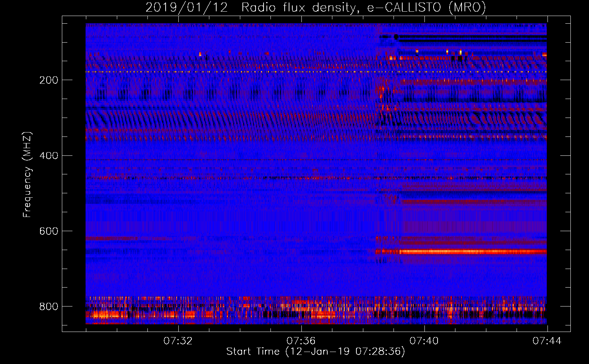Click the 07:40 time tick label
The image size is (589, 364).
click(424, 341)
